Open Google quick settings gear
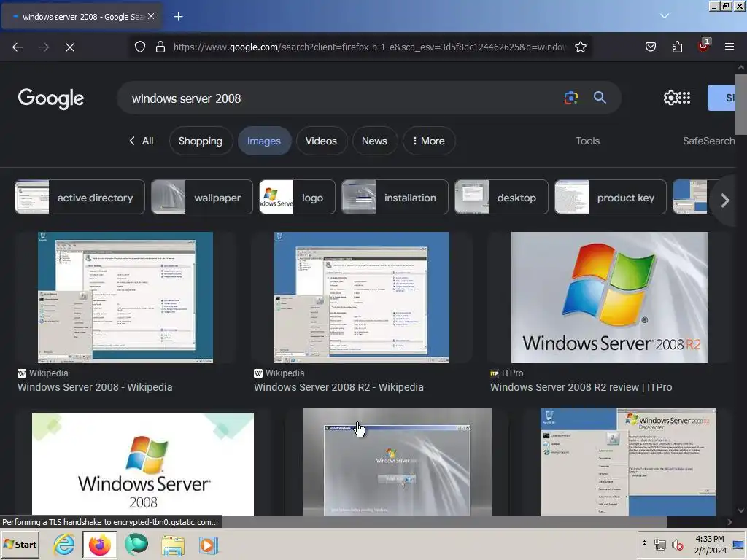This screenshot has width=747, height=560. click(x=671, y=98)
